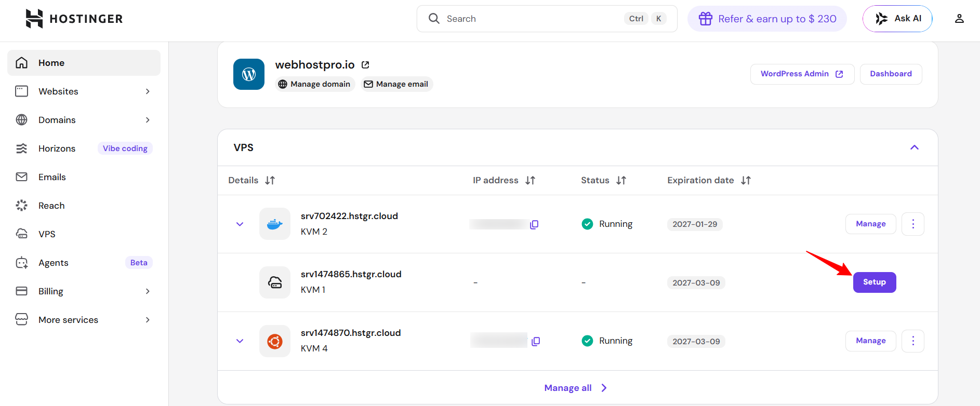Sort VPS list by IP address
The height and width of the screenshot is (406, 980).
coord(530,180)
